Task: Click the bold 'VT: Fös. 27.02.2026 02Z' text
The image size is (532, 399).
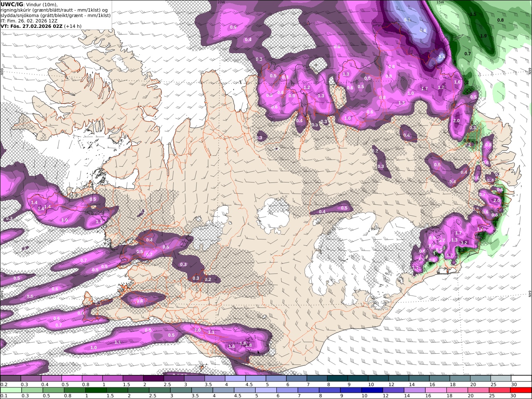Action: tap(32, 26)
